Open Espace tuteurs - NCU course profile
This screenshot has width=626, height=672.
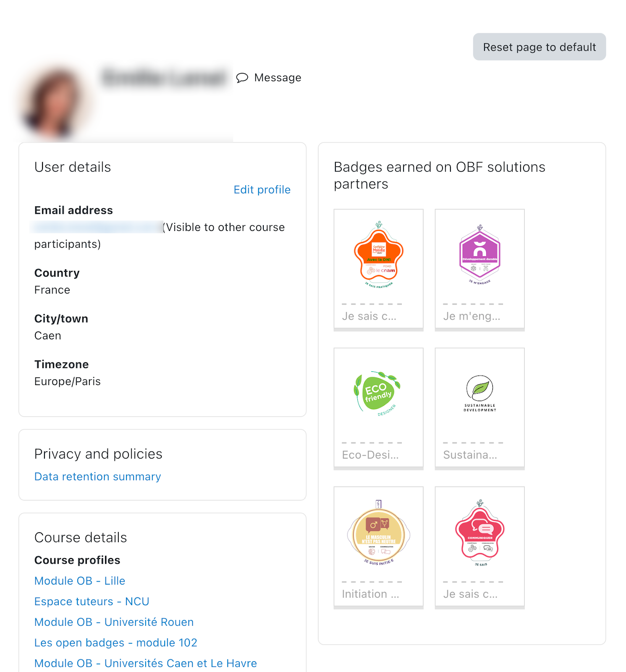92,601
